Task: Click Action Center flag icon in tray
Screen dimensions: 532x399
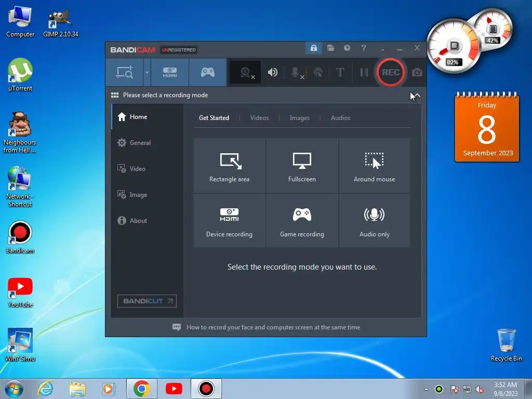Action: (x=454, y=390)
